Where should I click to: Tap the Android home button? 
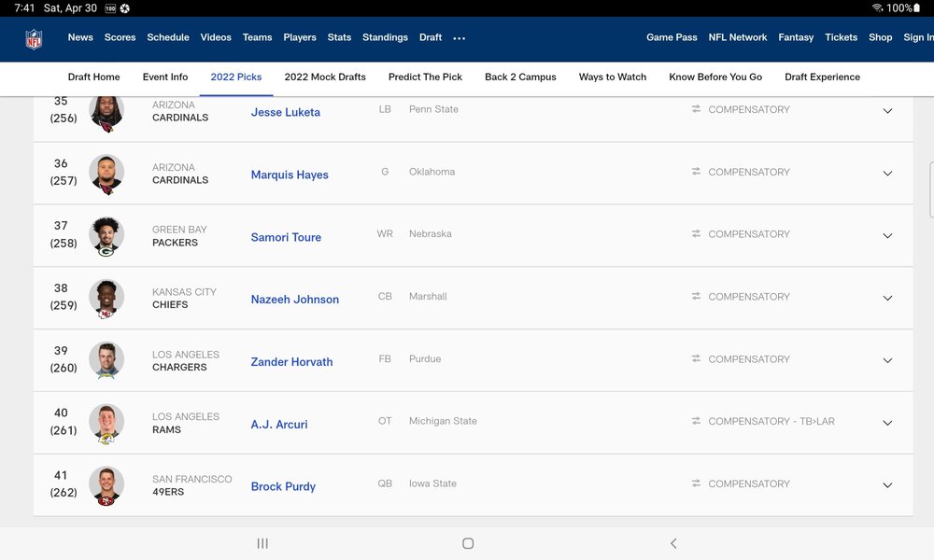(468, 543)
